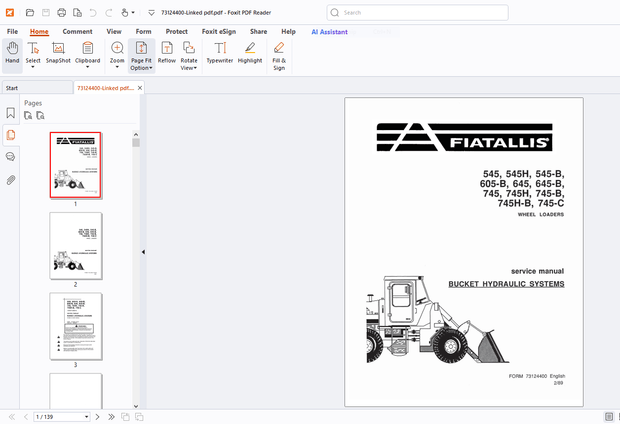
Task: Open the page number dropdown
Action: pyautogui.click(x=86, y=417)
